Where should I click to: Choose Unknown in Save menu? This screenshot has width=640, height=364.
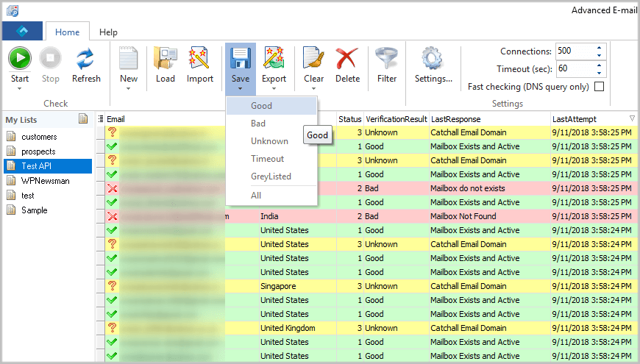(271, 140)
